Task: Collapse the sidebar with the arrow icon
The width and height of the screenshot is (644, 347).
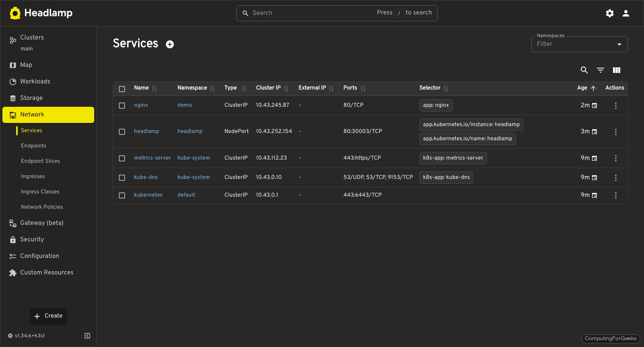Action: click(x=87, y=336)
